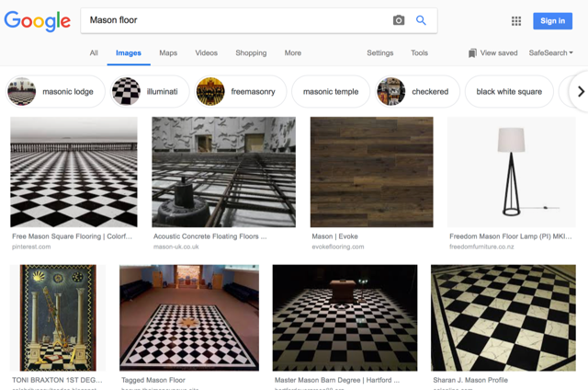The height and width of the screenshot is (390, 588).
Task: Open the Mason Evoke wood floor image
Action: tap(371, 172)
